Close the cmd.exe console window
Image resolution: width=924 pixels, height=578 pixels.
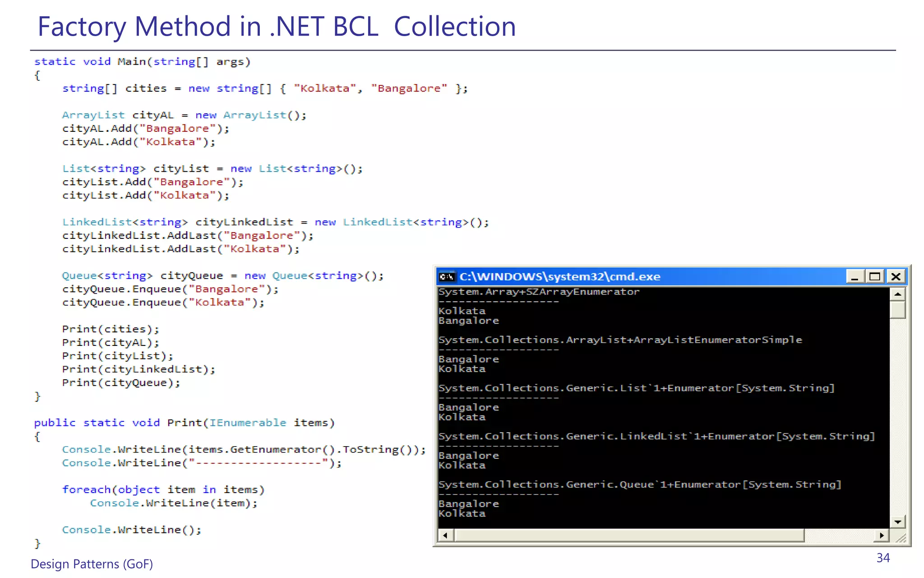(x=896, y=276)
